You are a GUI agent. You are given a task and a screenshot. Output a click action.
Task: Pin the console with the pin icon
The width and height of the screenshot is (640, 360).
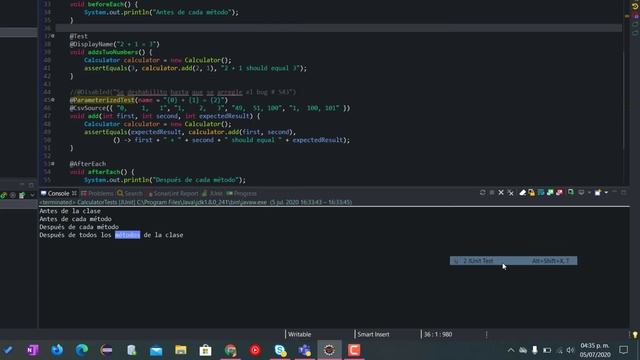[x=571, y=192]
